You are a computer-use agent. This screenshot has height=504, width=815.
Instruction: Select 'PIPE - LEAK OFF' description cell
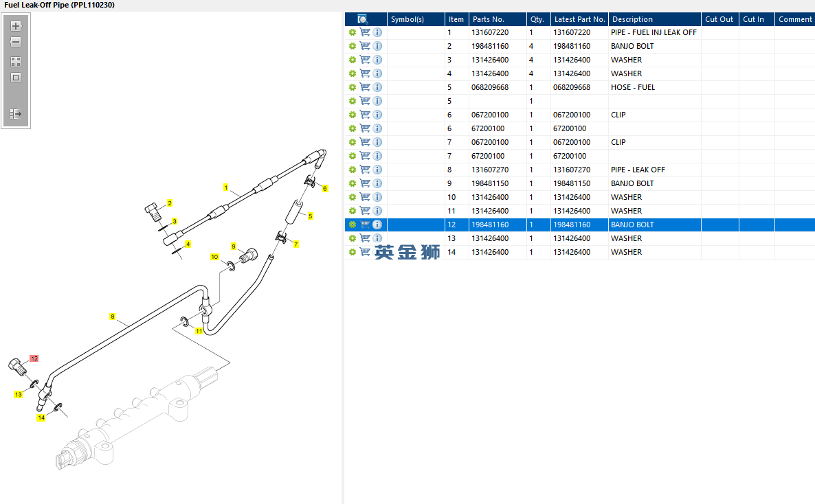[x=655, y=170]
